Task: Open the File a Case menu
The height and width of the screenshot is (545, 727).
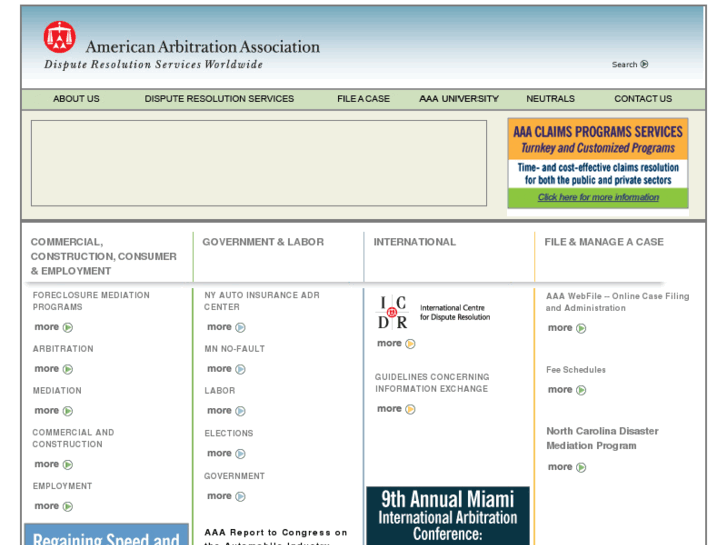Action: click(x=364, y=99)
